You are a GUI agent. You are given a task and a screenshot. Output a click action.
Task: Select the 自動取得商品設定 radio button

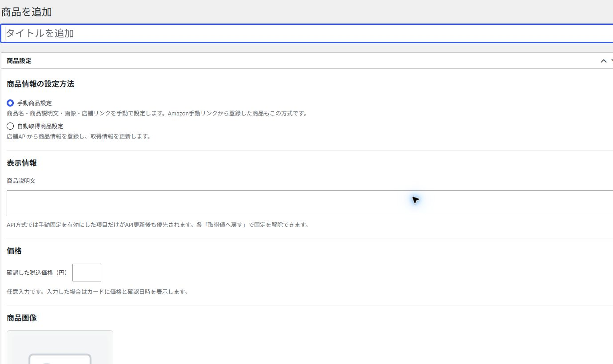(x=11, y=126)
